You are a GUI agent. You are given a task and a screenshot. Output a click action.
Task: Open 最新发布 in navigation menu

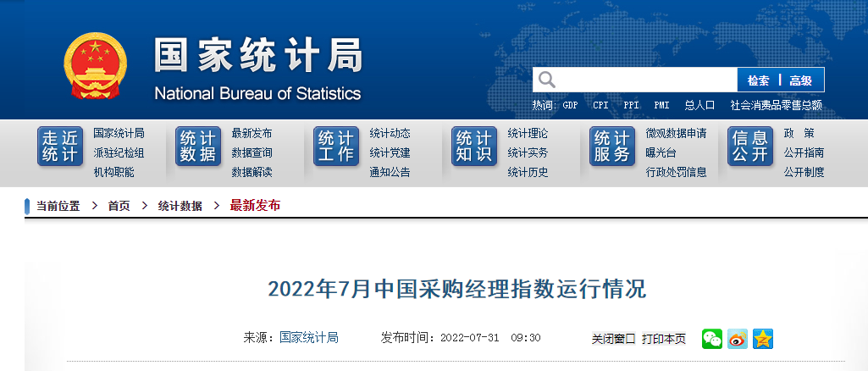252,134
